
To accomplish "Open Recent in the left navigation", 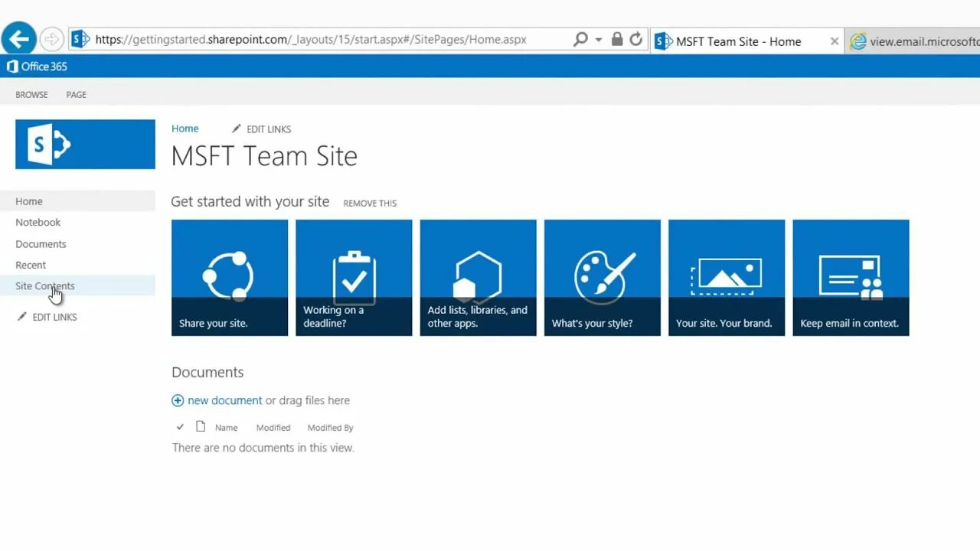I will tap(31, 265).
